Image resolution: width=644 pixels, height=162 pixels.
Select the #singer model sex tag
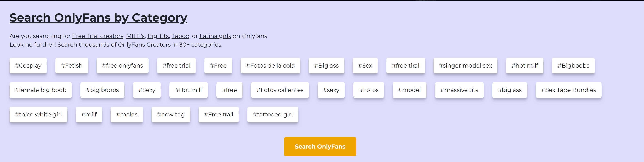tap(465, 66)
